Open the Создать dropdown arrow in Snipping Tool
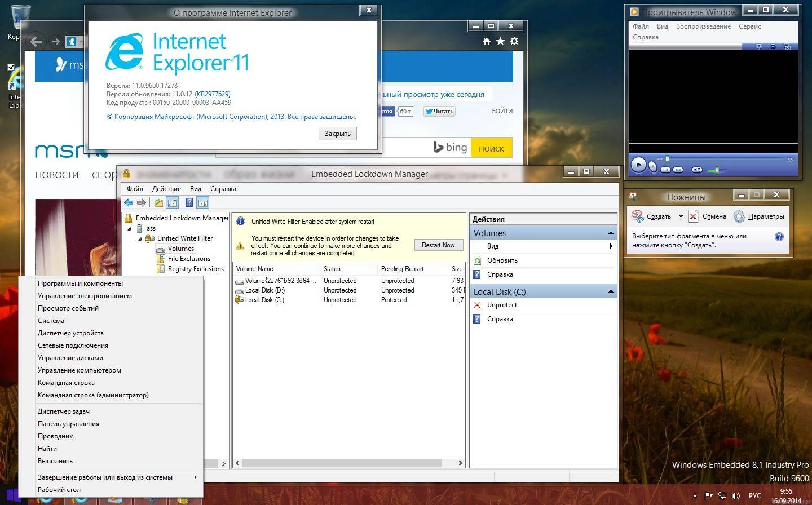Image resolution: width=812 pixels, height=505 pixels. [681, 216]
